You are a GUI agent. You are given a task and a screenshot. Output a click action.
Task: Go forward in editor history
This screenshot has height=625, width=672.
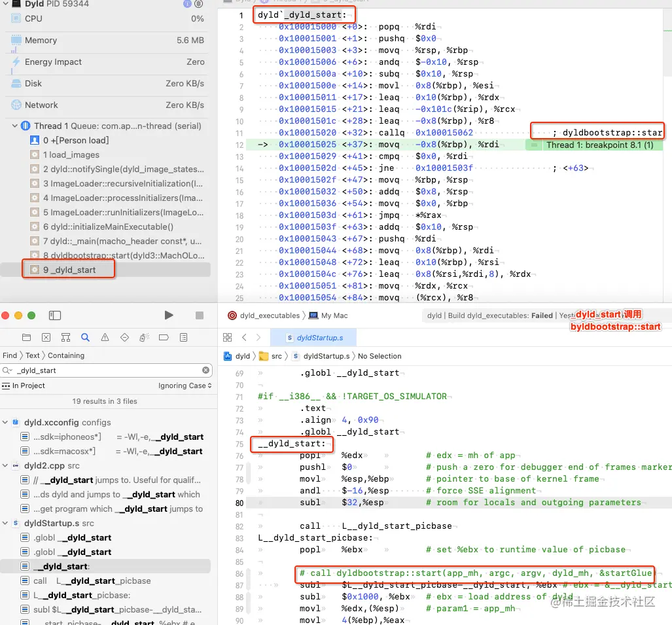pos(258,337)
